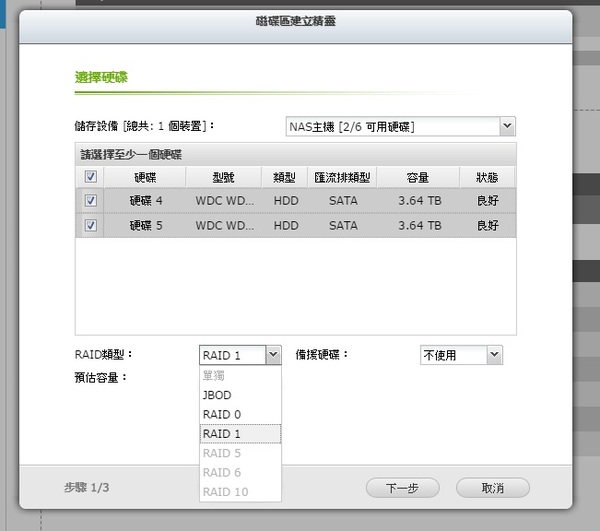Image resolution: width=600 pixels, height=531 pixels.
Task: Select the 硬碟 4 row model cell
Action: tap(224, 201)
